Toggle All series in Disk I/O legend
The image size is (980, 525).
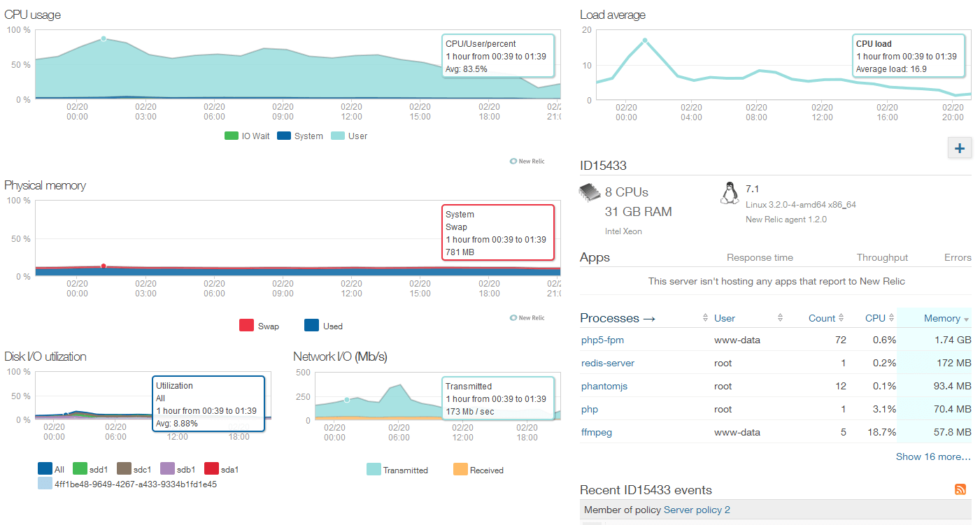[51, 469]
